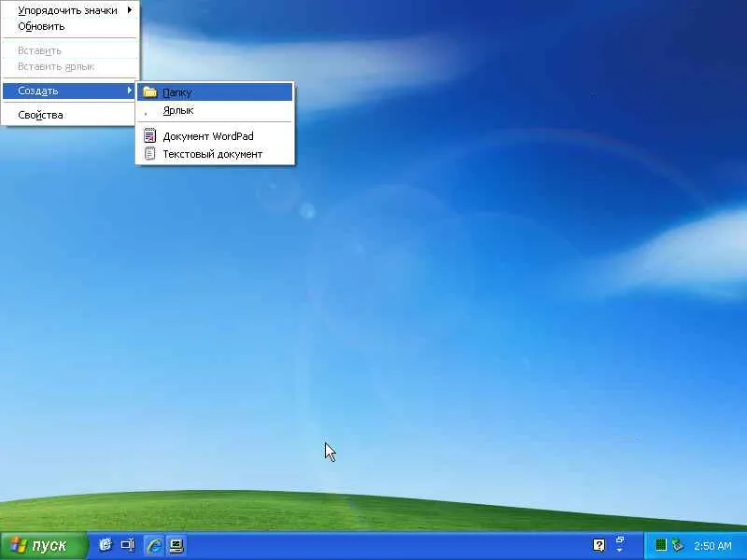Viewport: 747px width, 560px height.
Task: Select "Папку" to create a new folder
Action: pos(215,91)
